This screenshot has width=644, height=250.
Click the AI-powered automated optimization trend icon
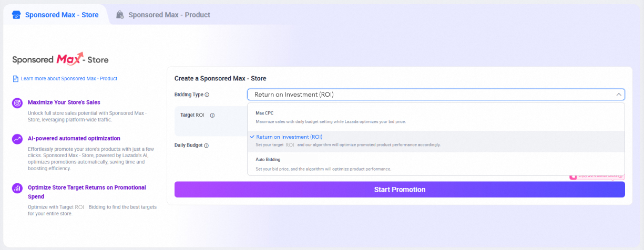click(17, 139)
